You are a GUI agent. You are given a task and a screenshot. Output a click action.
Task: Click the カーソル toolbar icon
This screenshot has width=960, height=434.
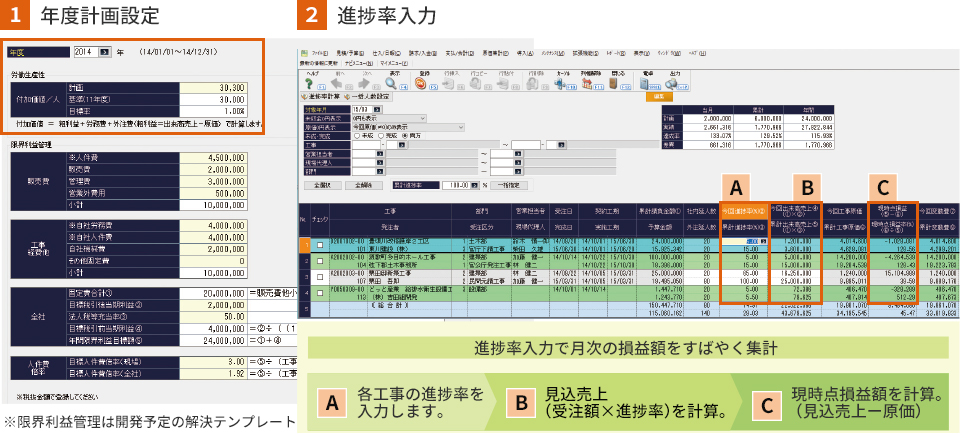point(560,83)
